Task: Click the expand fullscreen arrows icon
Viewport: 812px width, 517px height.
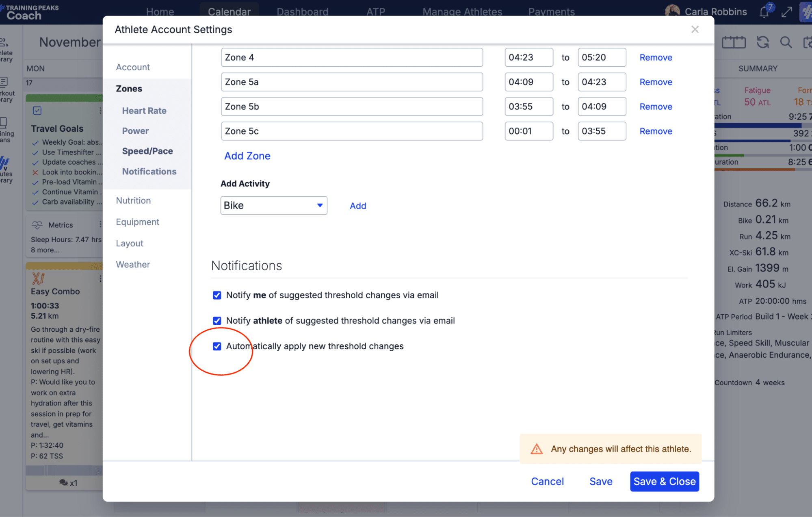Action: pos(786,12)
